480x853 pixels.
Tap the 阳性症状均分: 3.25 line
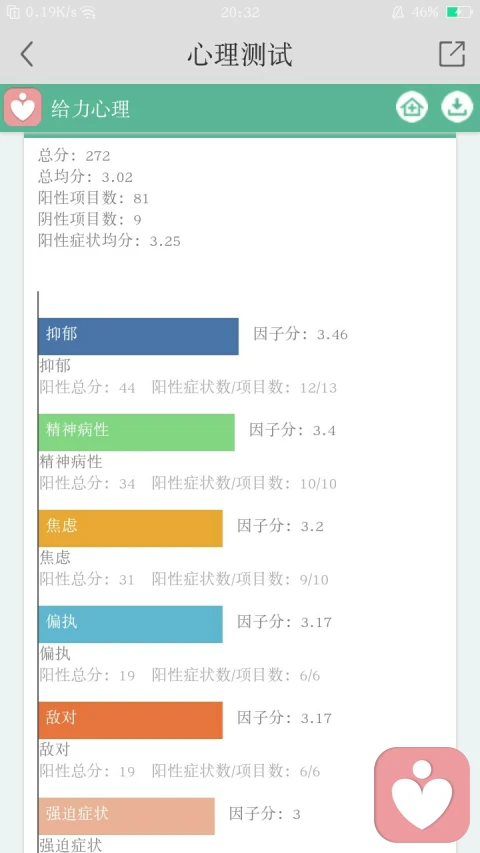point(109,240)
